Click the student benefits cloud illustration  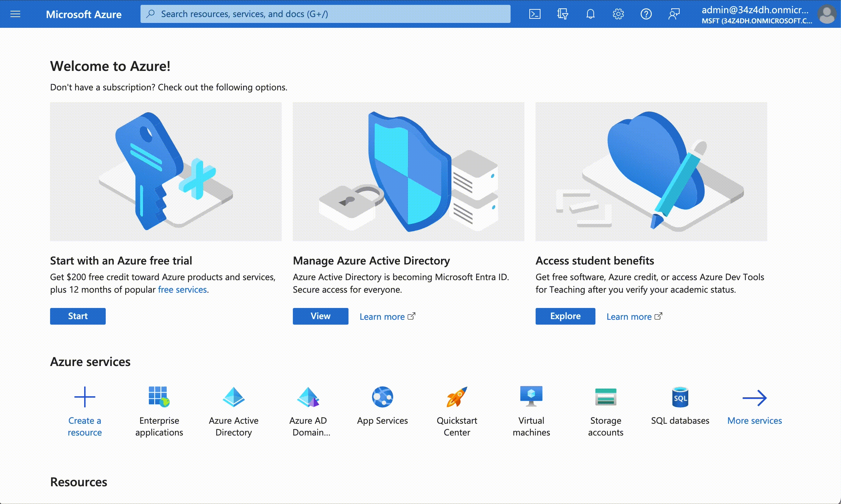click(651, 171)
